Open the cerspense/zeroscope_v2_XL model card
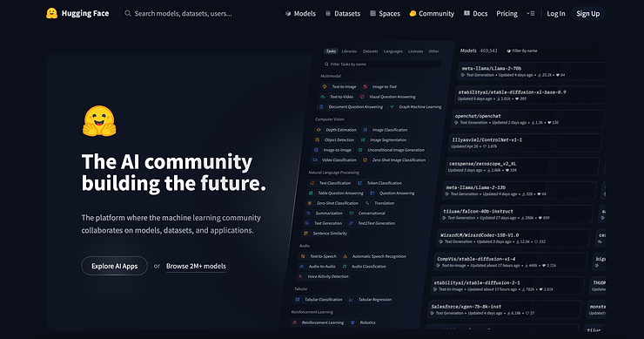 coord(522,166)
